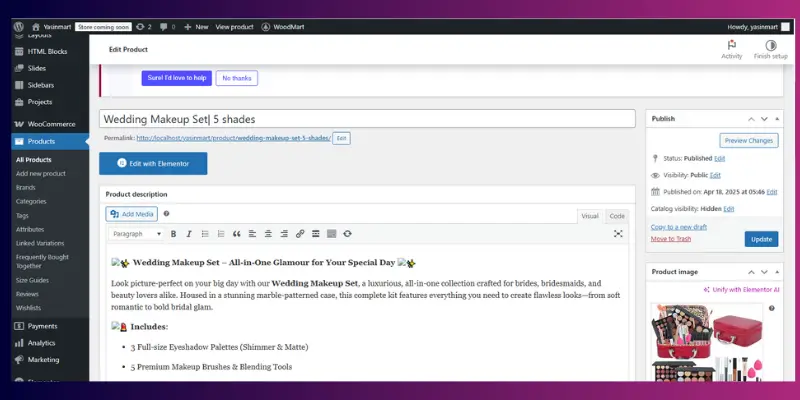
Task: Click Preview Changes button
Action: click(x=749, y=140)
